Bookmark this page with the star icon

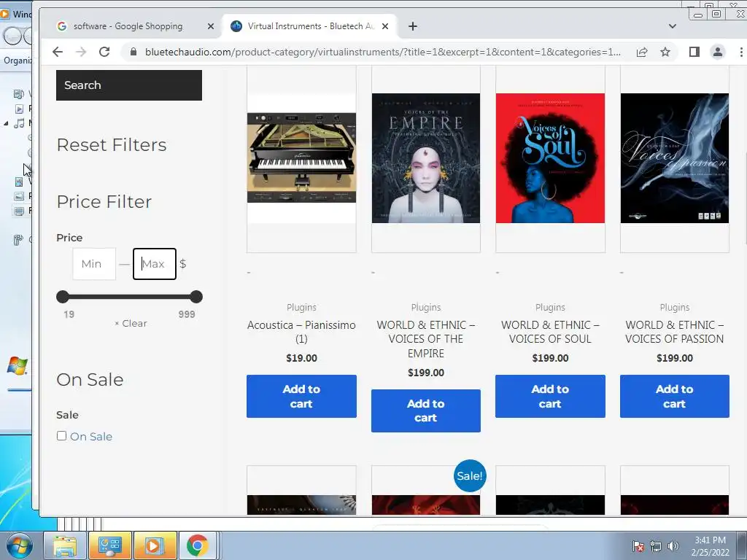pos(665,52)
